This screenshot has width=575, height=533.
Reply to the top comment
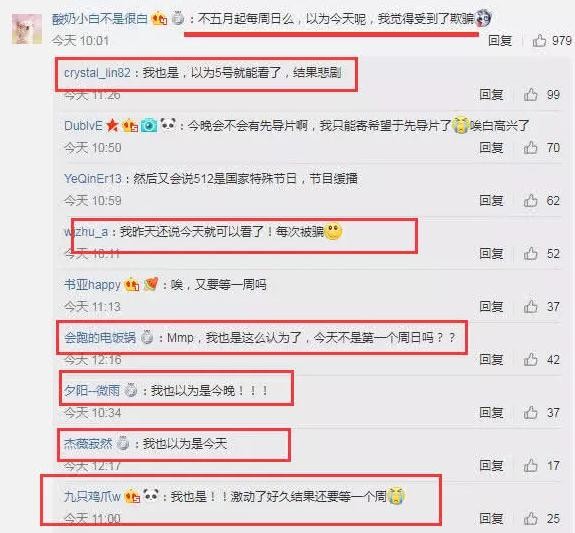tap(500, 40)
